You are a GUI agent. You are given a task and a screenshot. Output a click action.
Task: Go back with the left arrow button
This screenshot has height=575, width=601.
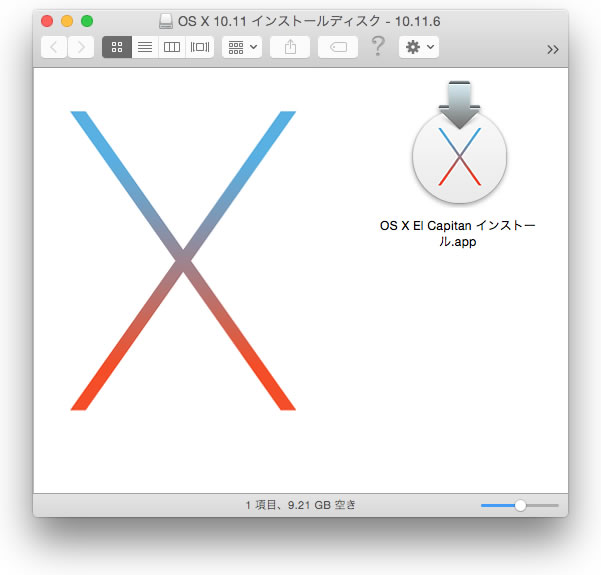click(54, 47)
